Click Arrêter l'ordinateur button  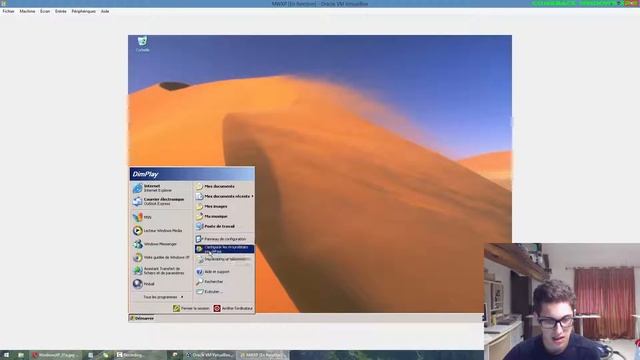click(x=233, y=309)
